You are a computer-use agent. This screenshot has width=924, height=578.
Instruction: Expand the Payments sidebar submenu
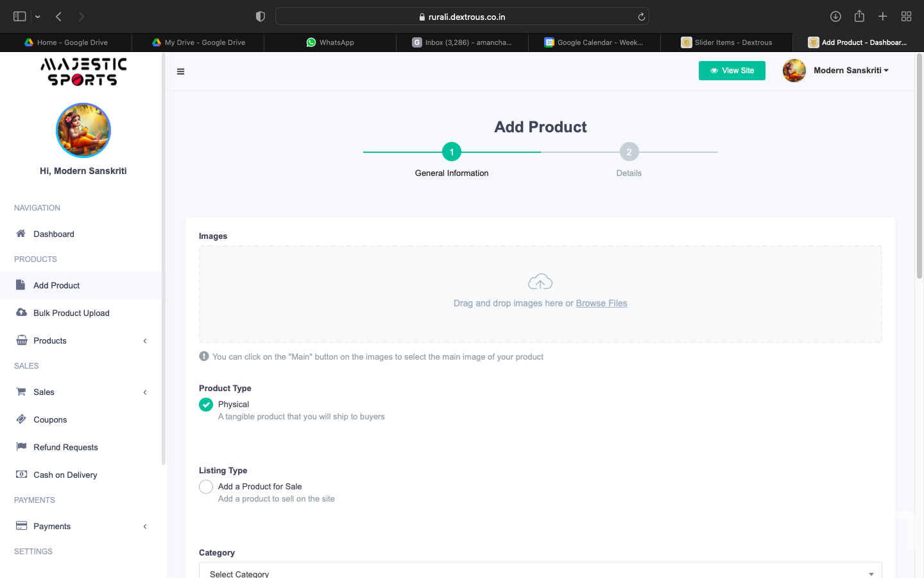(x=145, y=527)
